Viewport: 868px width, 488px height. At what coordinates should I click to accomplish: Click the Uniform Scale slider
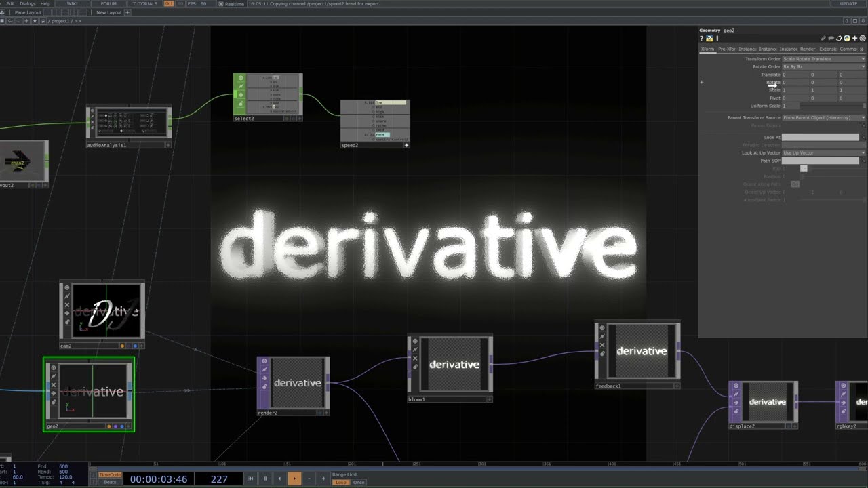coord(833,106)
